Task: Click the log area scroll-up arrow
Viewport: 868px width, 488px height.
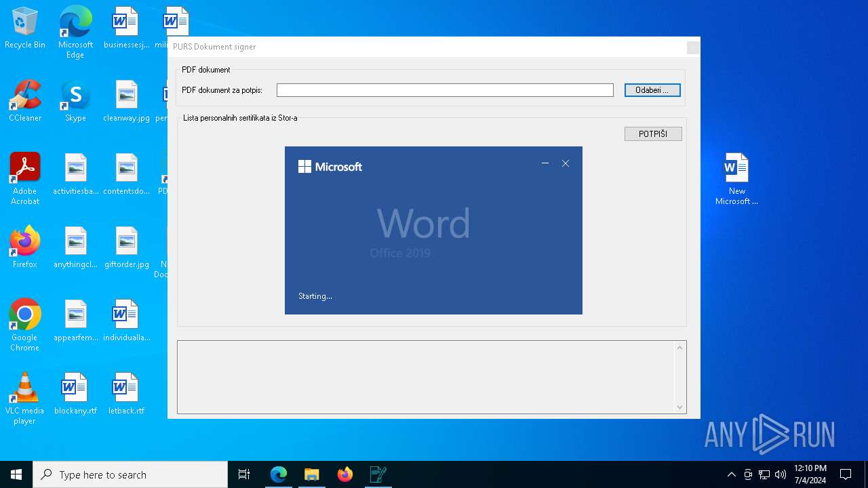Action: [679, 348]
